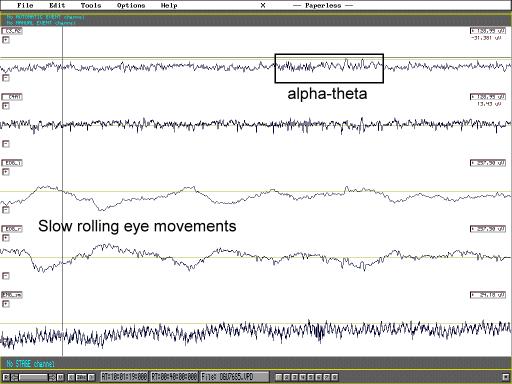This screenshot has width=512, height=384.
Task: Click the next-page button after the epoch length box
Action: click(91, 377)
